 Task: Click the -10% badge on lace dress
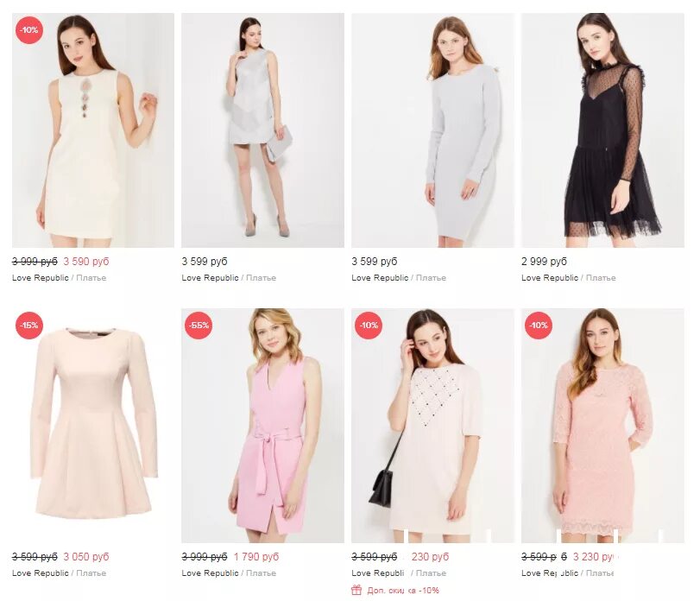[x=539, y=326]
